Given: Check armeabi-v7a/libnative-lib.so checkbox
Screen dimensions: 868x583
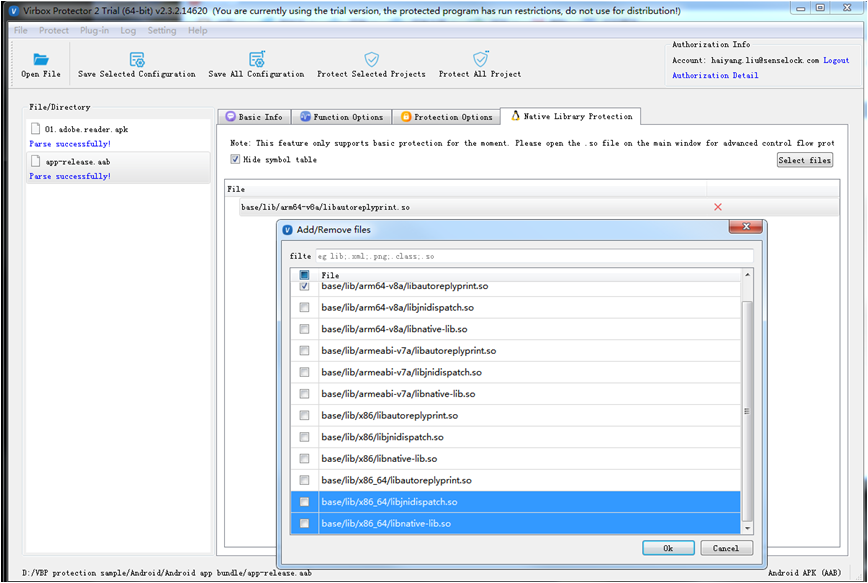Looking at the screenshot, I should [x=304, y=394].
